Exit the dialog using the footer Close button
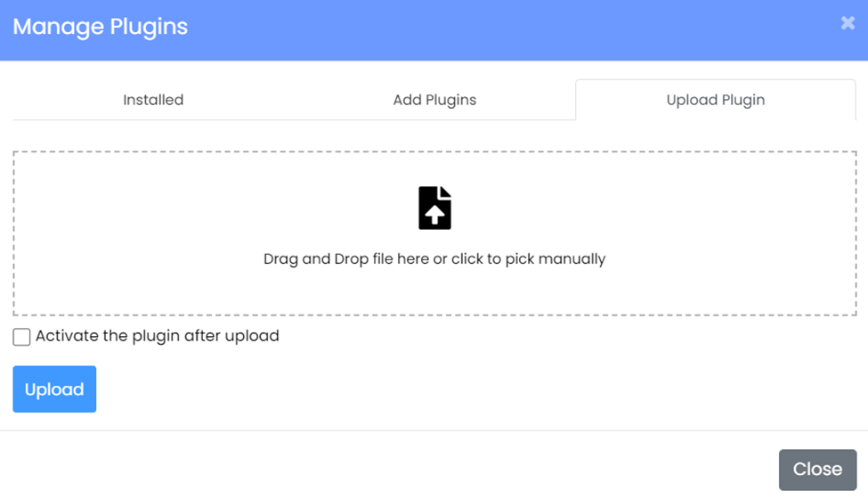This screenshot has width=868, height=499. pyautogui.click(x=817, y=470)
